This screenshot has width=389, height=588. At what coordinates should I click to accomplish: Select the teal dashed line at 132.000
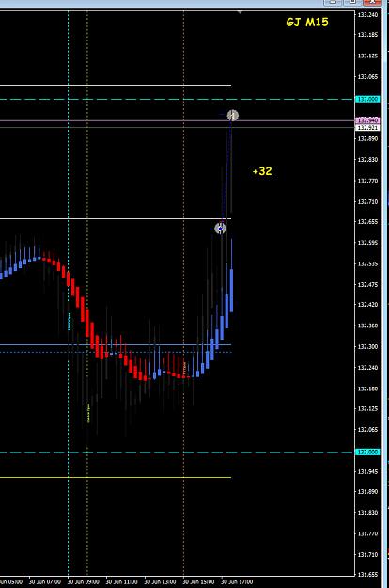point(176,453)
